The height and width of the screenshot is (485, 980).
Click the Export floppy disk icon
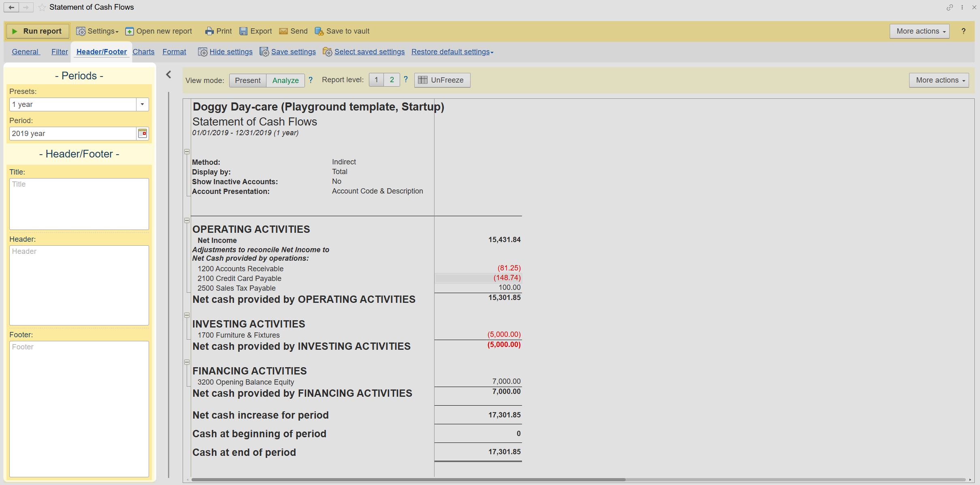click(243, 31)
